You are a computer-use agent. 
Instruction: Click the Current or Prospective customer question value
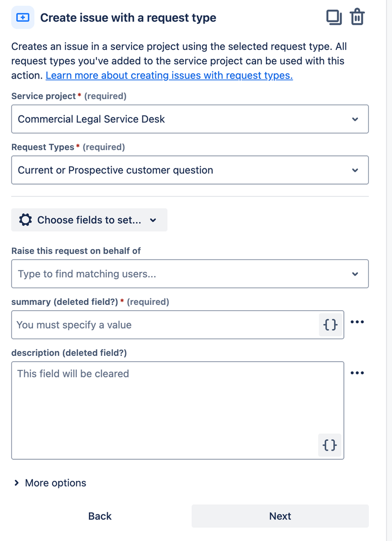click(x=115, y=170)
